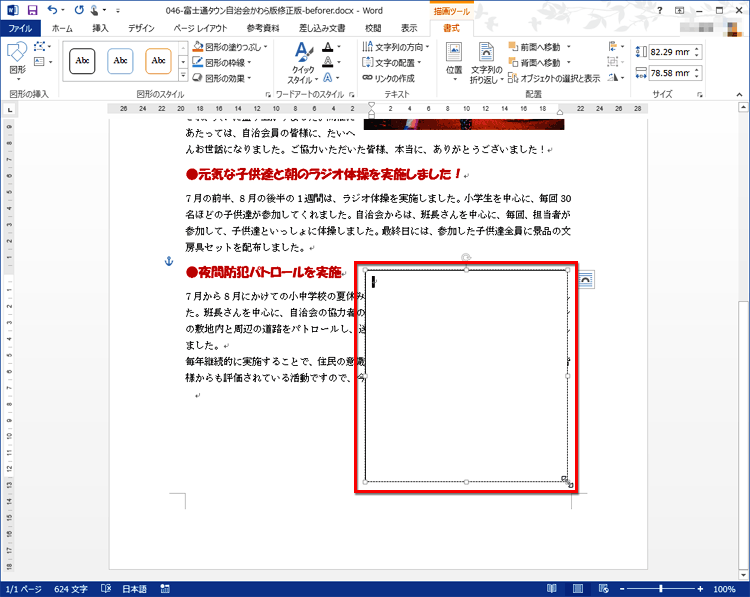
Task: Select the orange outline Abc shape style
Action: point(158,61)
